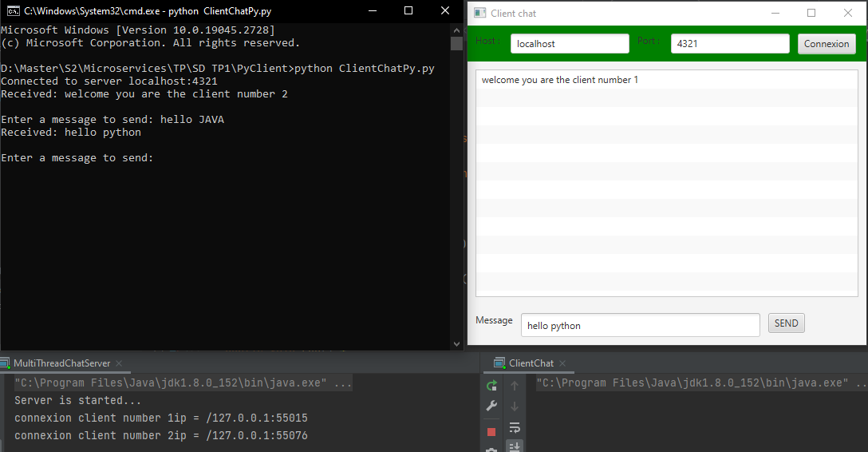Click the cmd scrollbar up arrow

click(x=456, y=30)
